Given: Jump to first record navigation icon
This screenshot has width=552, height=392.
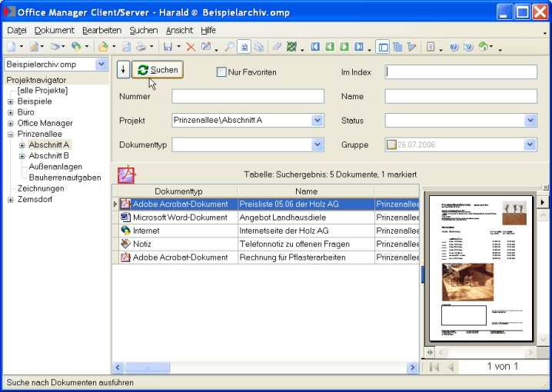Looking at the screenshot, I should point(315,47).
